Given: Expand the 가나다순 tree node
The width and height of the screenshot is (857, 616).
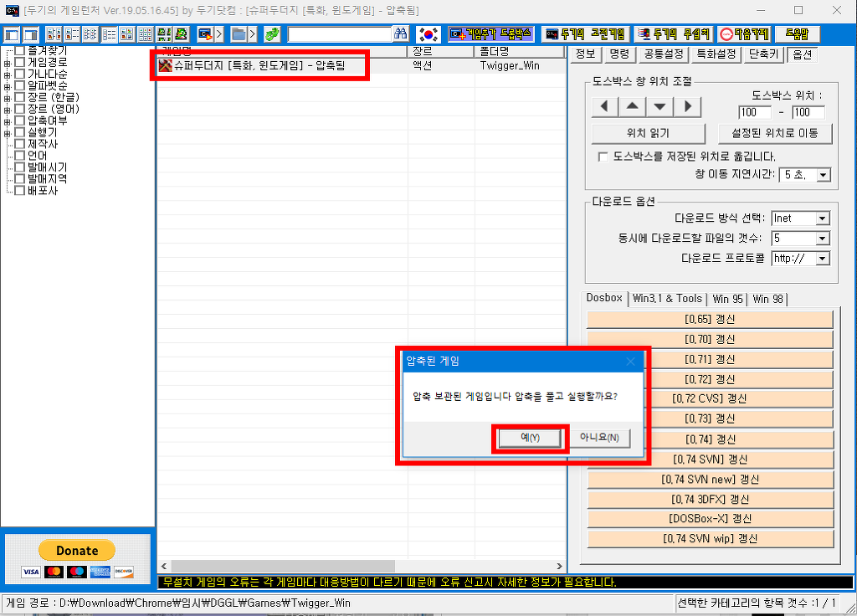Looking at the screenshot, I should click(8, 74).
